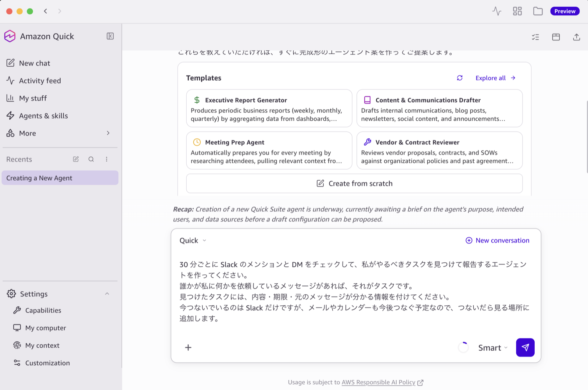
Task: Go back with the left arrow
Action: [46, 11]
